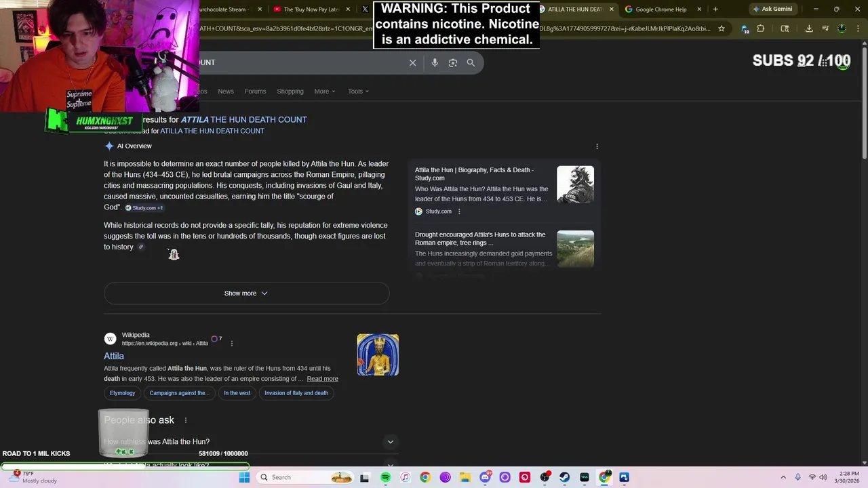Close the Google Chrome Help tab
This screenshot has height=488, width=868.
point(699,9)
